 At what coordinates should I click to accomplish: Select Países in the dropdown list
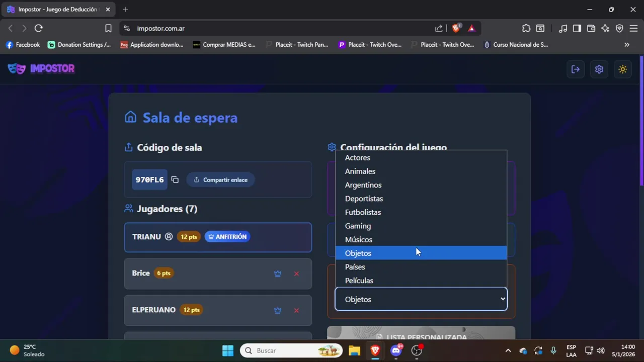[421, 267]
